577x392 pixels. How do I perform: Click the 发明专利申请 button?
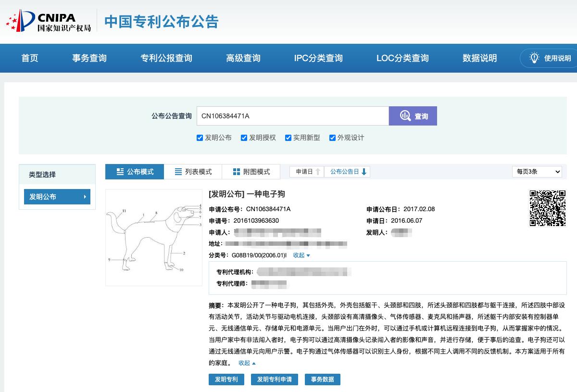tap(274, 379)
